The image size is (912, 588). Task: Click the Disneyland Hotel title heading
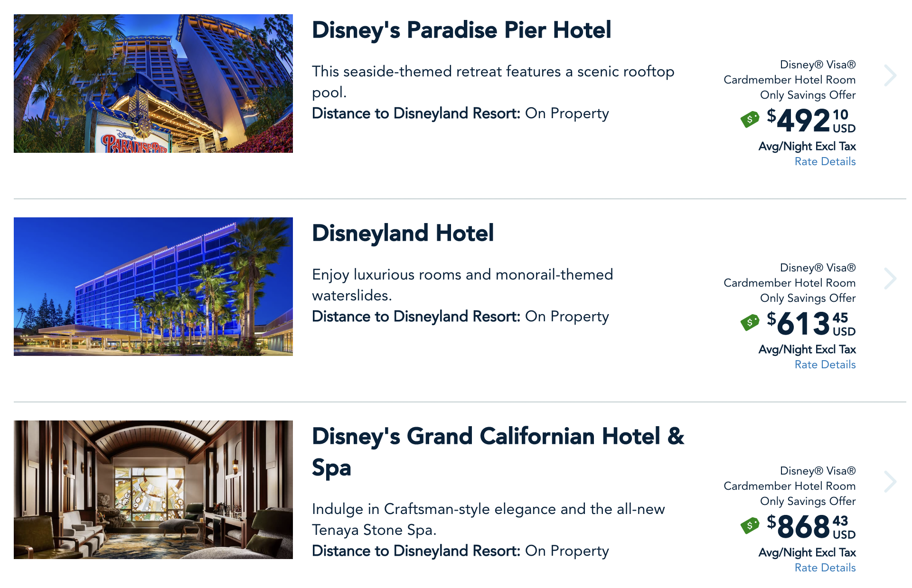click(x=403, y=233)
